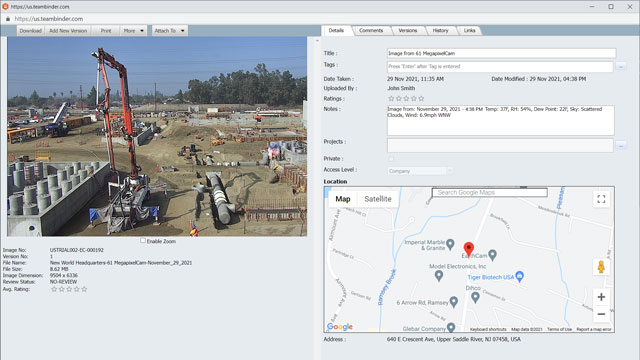
Task: Edit the Title input field
Action: coord(501,53)
